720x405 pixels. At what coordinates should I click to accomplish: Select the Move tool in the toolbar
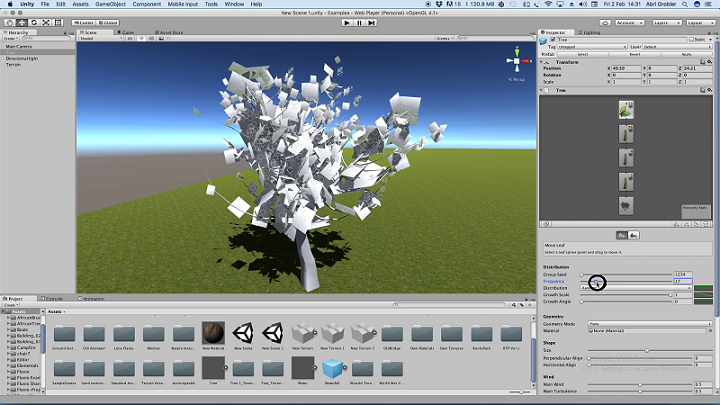coord(22,22)
